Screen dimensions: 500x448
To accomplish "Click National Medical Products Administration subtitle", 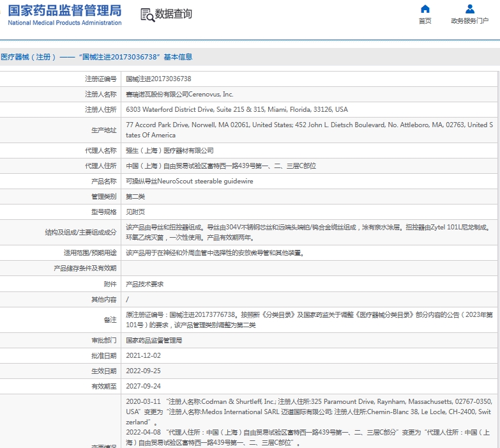I will [64, 22].
